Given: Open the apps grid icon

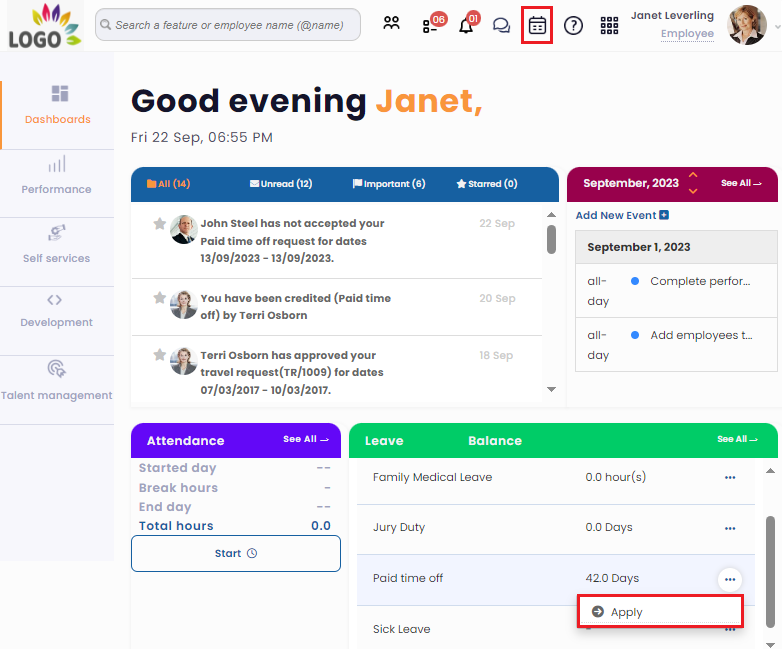Looking at the screenshot, I should click(609, 26).
